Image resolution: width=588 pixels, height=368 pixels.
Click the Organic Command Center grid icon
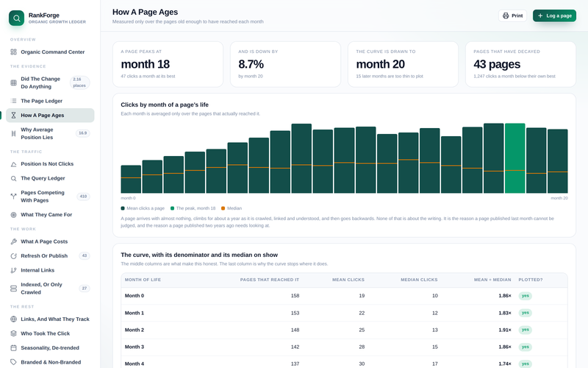13,52
